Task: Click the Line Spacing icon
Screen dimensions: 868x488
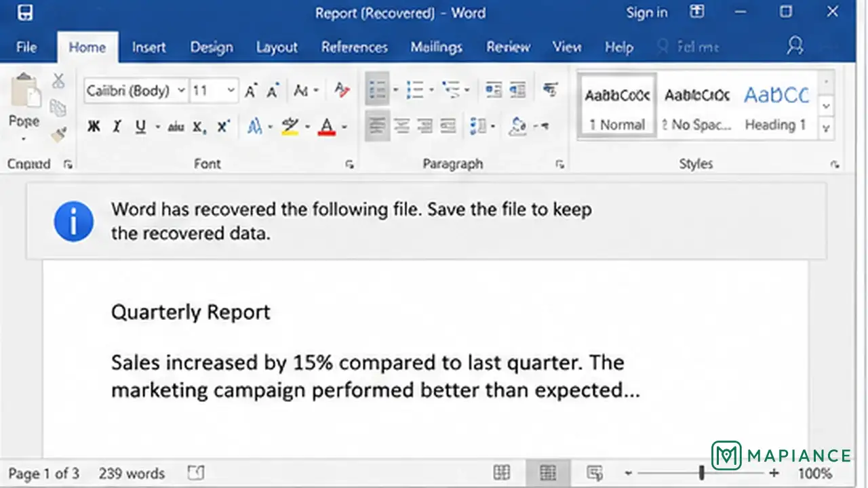Action: tap(478, 126)
